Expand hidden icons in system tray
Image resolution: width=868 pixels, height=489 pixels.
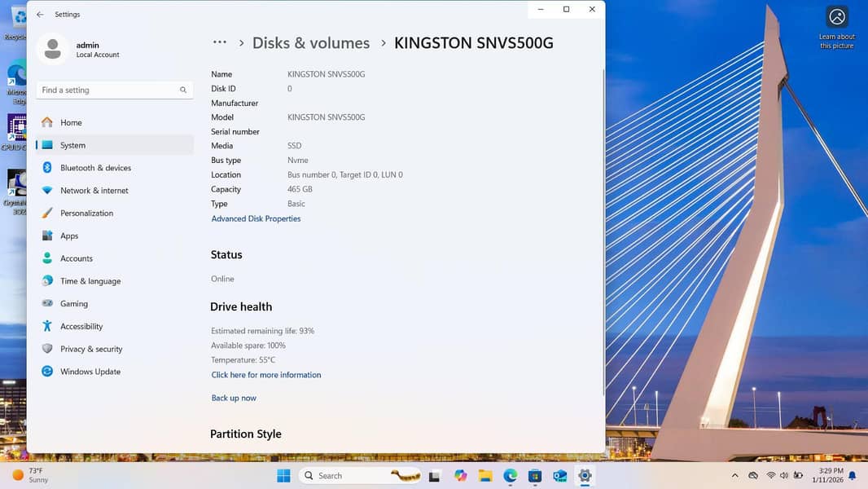tap(734, 475)
